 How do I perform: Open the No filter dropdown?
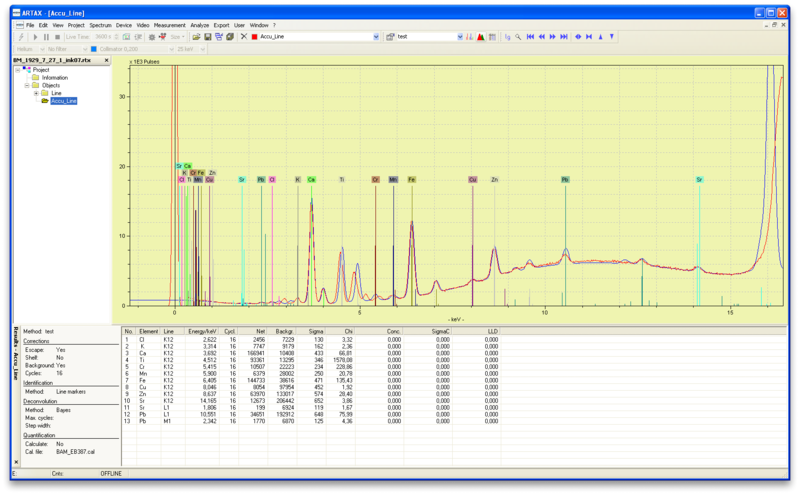click(x=85, y=49)
